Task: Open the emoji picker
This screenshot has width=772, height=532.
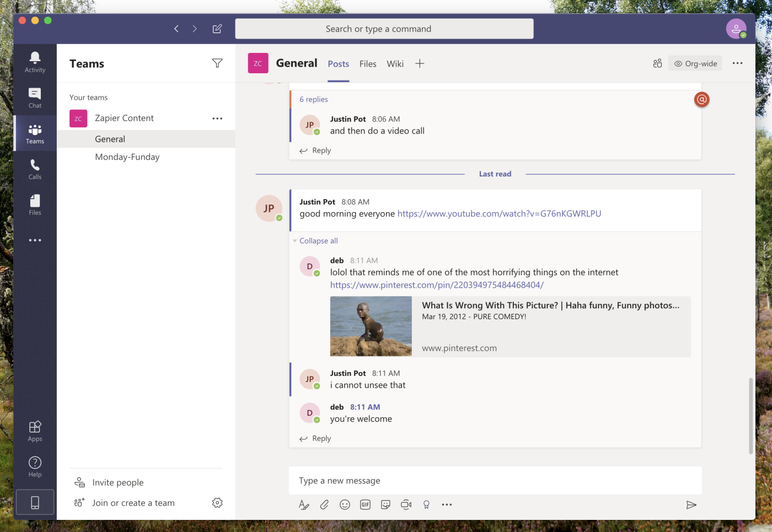Action: pos(345,504)
